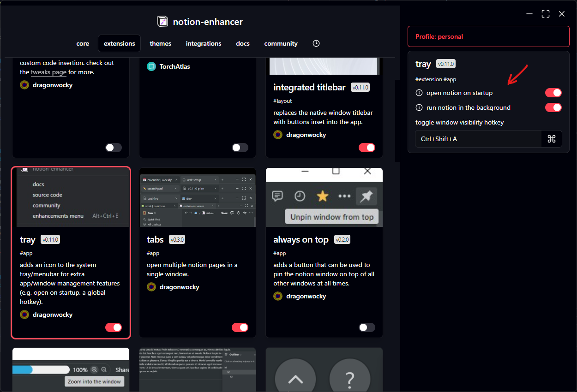
Task: Open the recent changes clock icon
Action: (x=316, y=43)
